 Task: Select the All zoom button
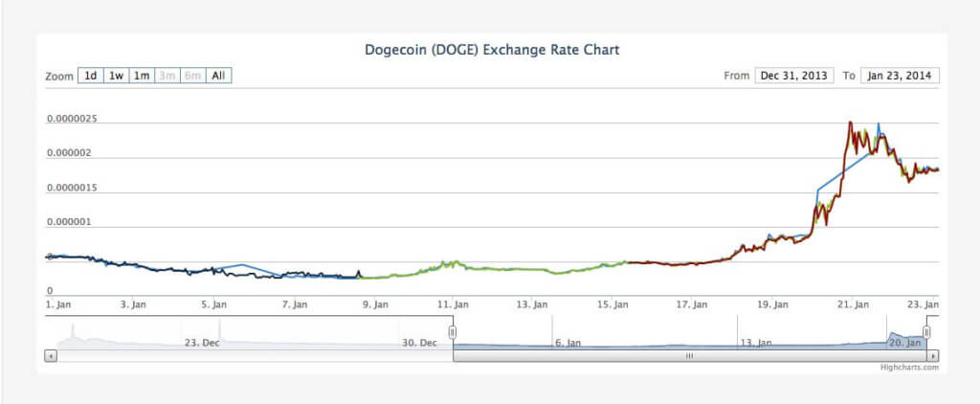218,76
